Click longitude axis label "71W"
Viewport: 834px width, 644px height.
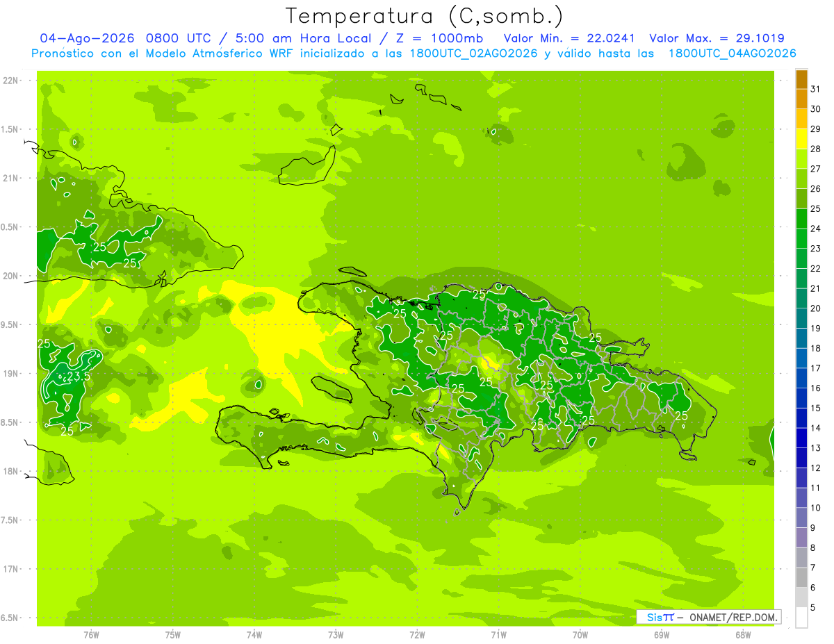coord(498,634)
